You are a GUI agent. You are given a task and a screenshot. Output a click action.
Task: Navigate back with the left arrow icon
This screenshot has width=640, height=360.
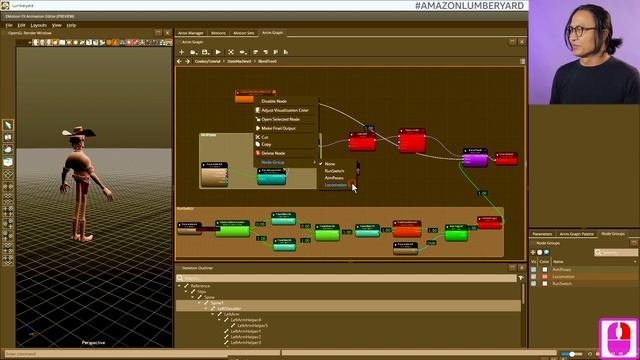179,61
